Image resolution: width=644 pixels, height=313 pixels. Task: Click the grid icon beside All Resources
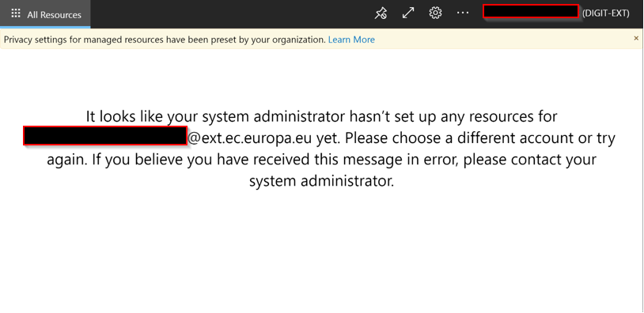(16, 13)
